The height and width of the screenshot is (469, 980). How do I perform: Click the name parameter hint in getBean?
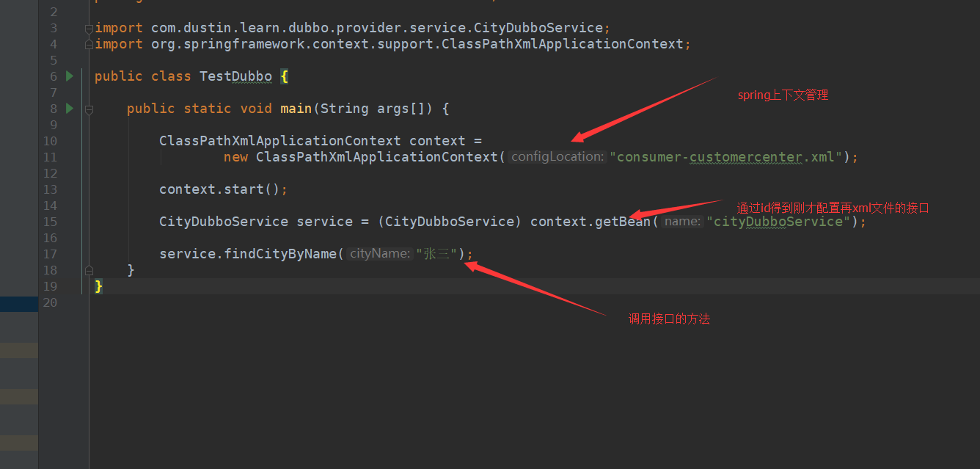682,222
